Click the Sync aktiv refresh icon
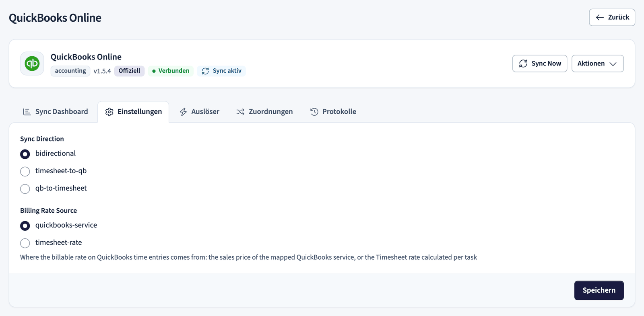This screenshot has height=316, width=644. click(x=205, y=71)
